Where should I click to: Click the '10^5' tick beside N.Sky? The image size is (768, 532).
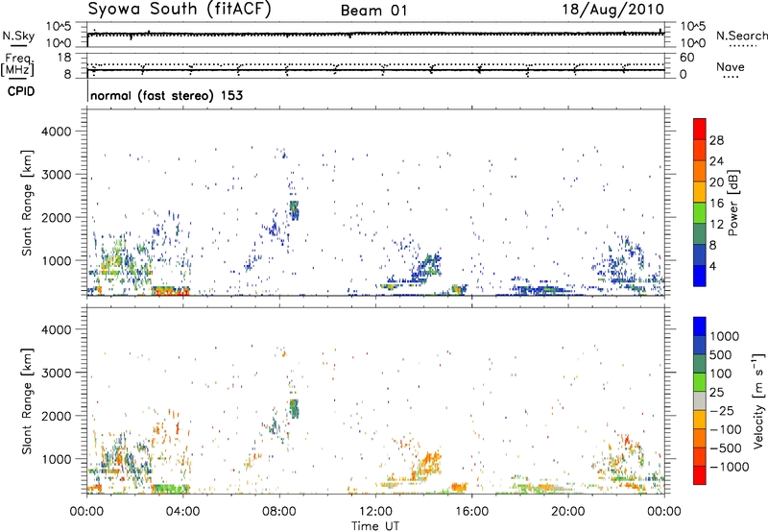59,26
